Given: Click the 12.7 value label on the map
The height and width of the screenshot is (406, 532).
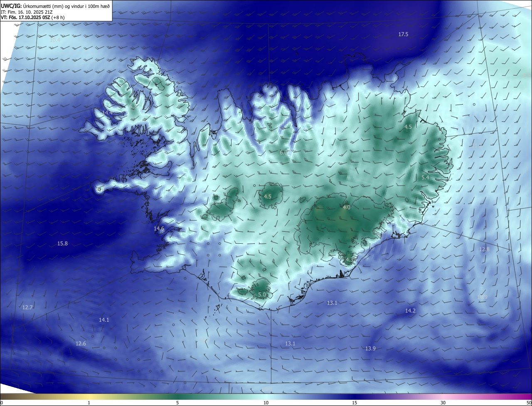Looking at the screenshot, I should click(x=27, y=308).
